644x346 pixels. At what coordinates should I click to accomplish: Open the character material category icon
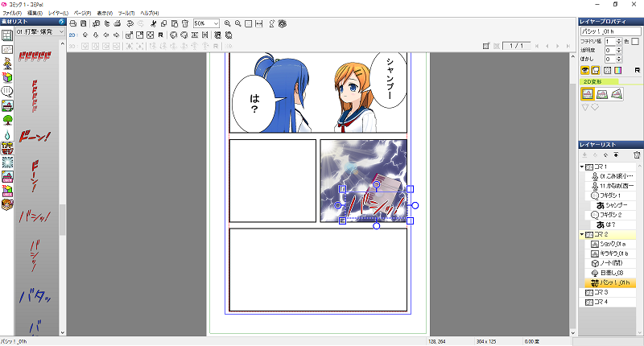(7, 64)
